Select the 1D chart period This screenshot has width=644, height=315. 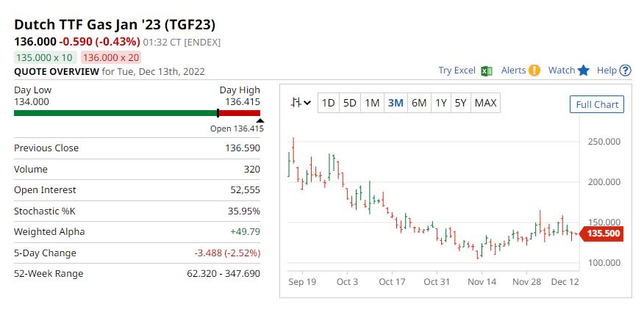coord(329,103)
